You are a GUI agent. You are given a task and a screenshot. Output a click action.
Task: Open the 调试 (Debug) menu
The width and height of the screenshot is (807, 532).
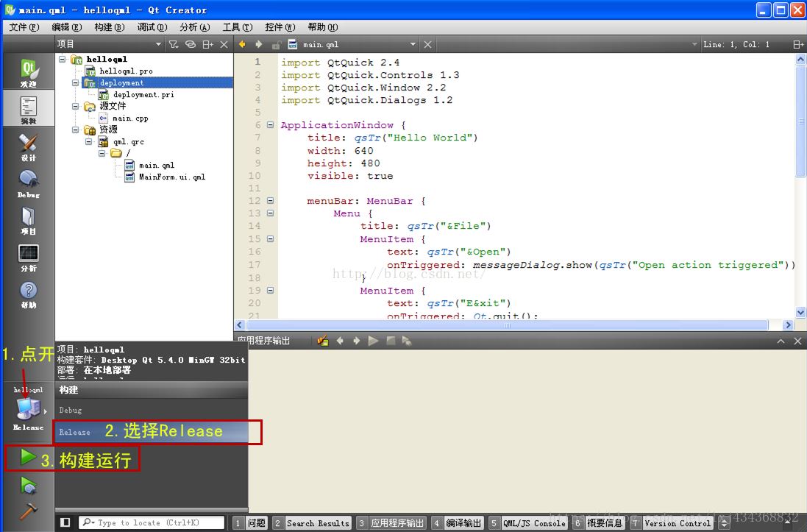click(152, 26)
